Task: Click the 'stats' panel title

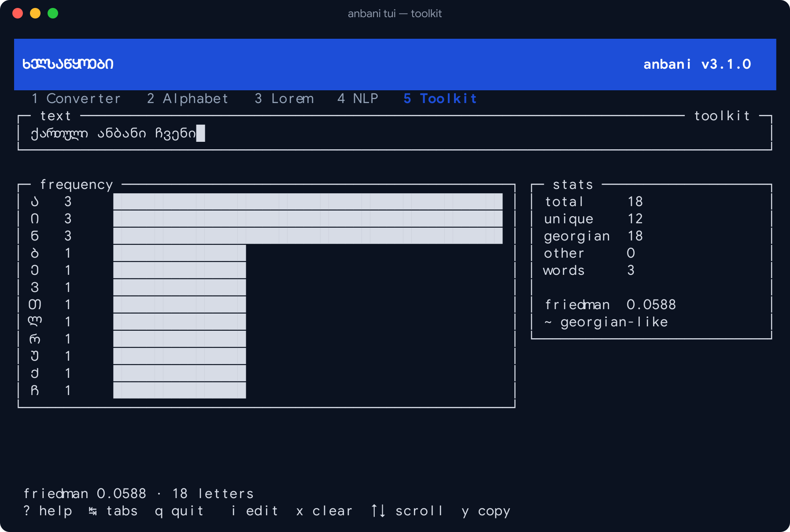Action: [x=573, y=185]
